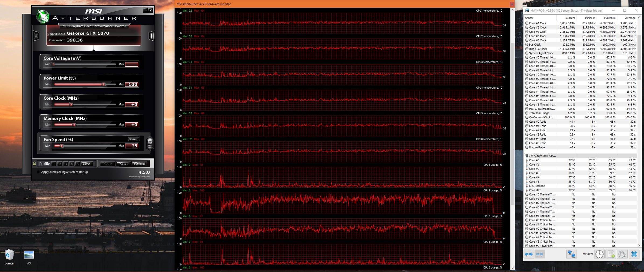
Task: Click HWiNFO blue X close sensors icon
Action: (634, 254)
